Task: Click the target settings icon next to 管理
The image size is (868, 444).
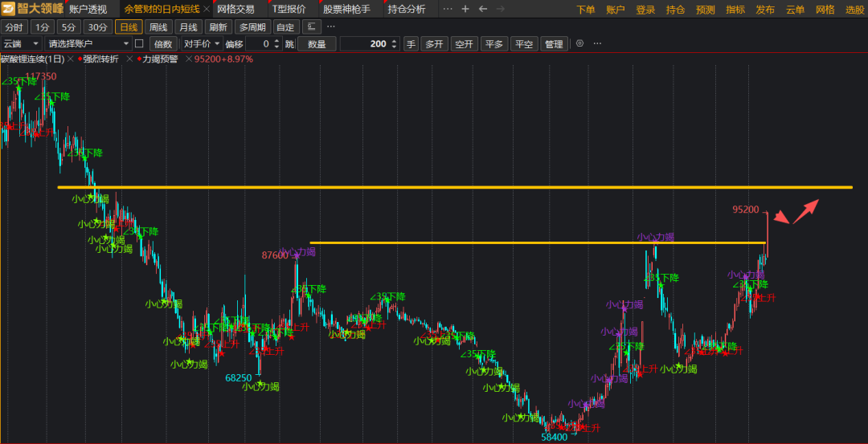Action: coord(579,43)
